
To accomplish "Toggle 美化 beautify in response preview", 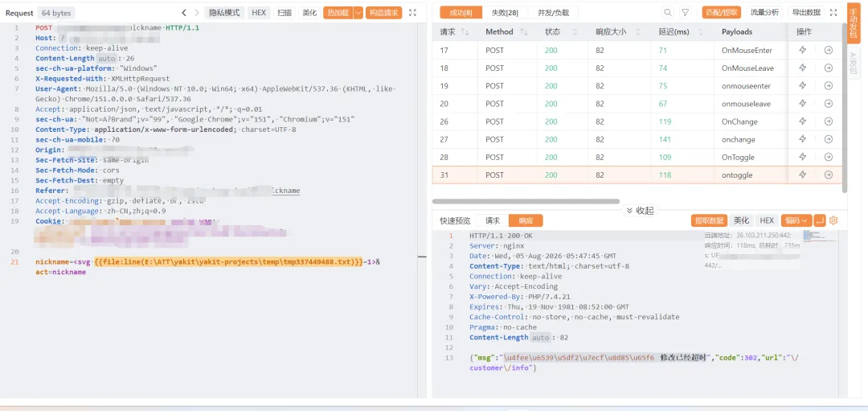I will 741,220.
